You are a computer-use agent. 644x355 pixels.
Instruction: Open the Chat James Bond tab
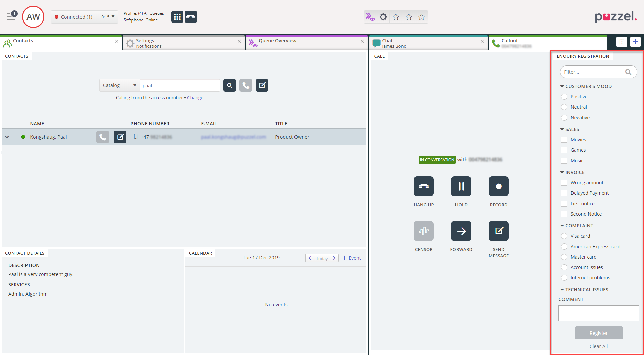coord(394,43)
